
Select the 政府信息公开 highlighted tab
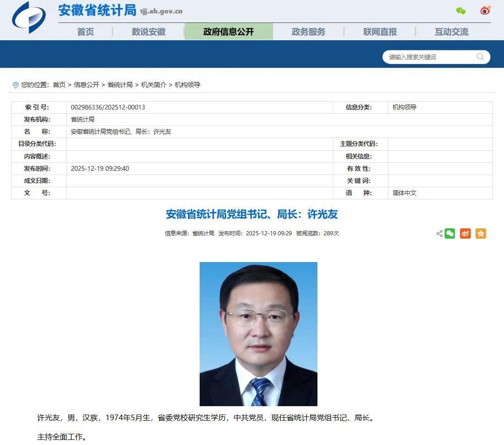coord(229,31)
